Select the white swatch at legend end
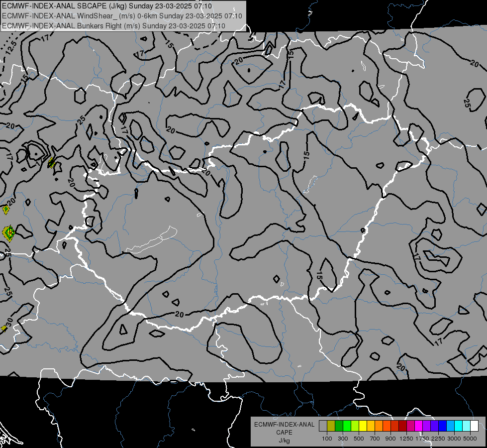This screenshot has width=487, height=448. [x=475, y=426]
